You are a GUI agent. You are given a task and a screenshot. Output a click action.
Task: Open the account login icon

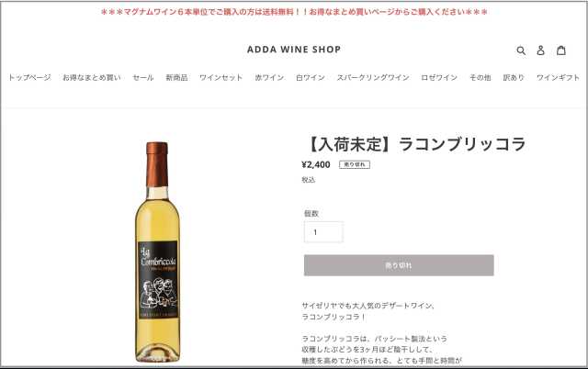point(540,50)
